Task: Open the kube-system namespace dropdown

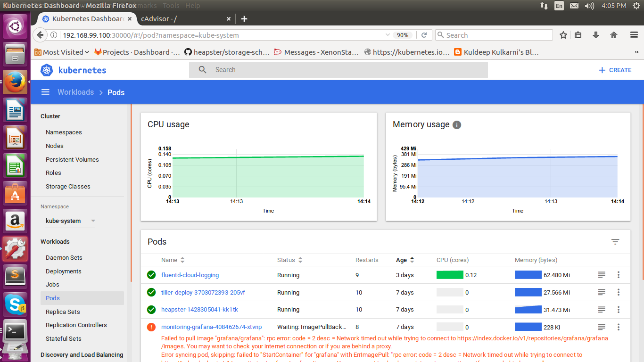Action: pyautogui.click(x=70, y=221)
